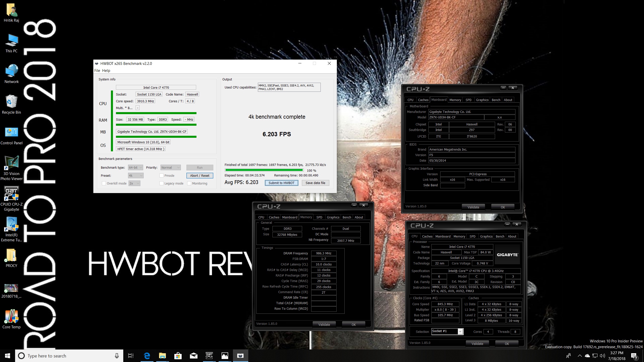The image size is (644, 362).
Task: Click the Cortana microphone icon
Action: (117, 356)
